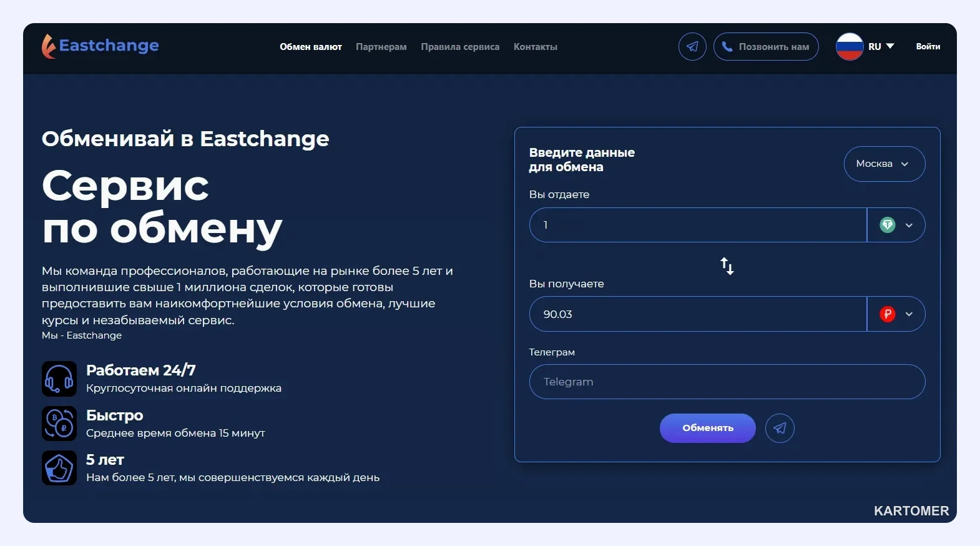Viewport: 980px width, 546px height.
Task: Open Правила сервиса menu item
Action: tap(460, 47)
